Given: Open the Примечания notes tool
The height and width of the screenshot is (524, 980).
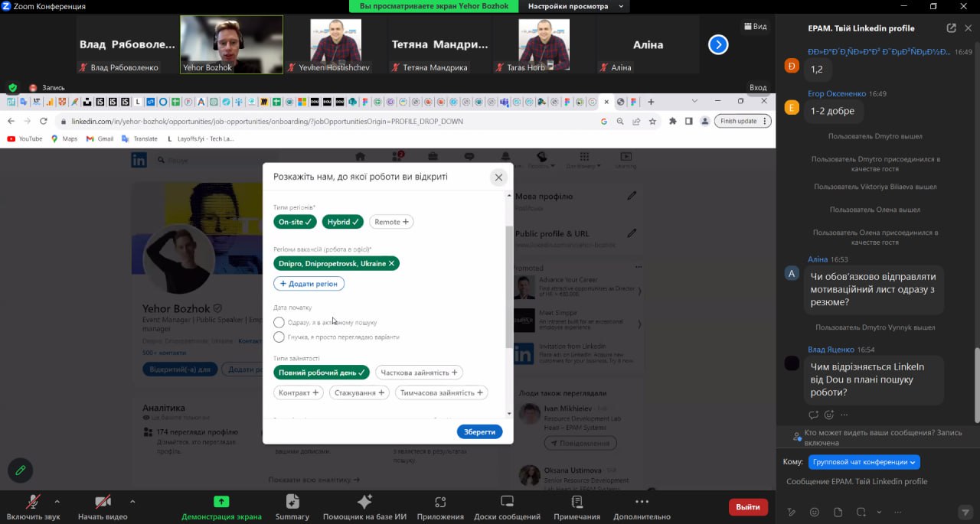Looking at the screenshot, I should click(577, 507).
